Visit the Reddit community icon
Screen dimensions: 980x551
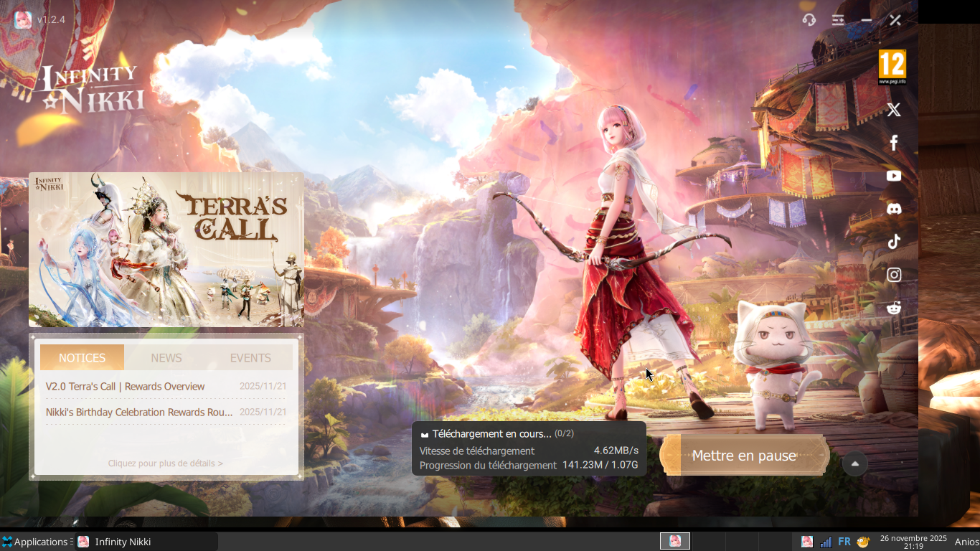point(894,308)
